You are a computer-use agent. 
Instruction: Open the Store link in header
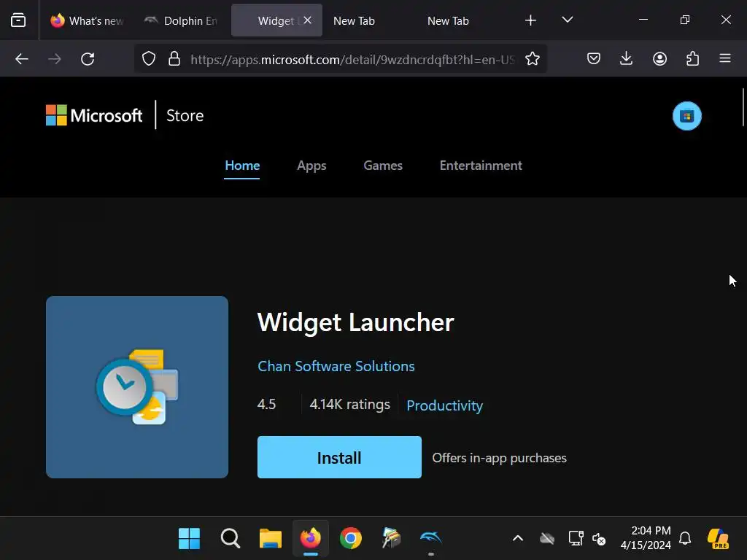coord(185,115)
